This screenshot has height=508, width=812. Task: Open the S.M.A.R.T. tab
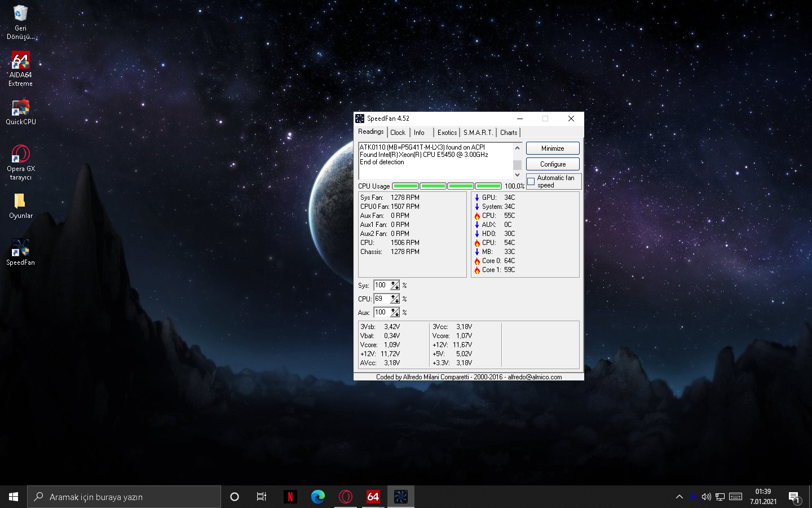(x=478, y=133)
